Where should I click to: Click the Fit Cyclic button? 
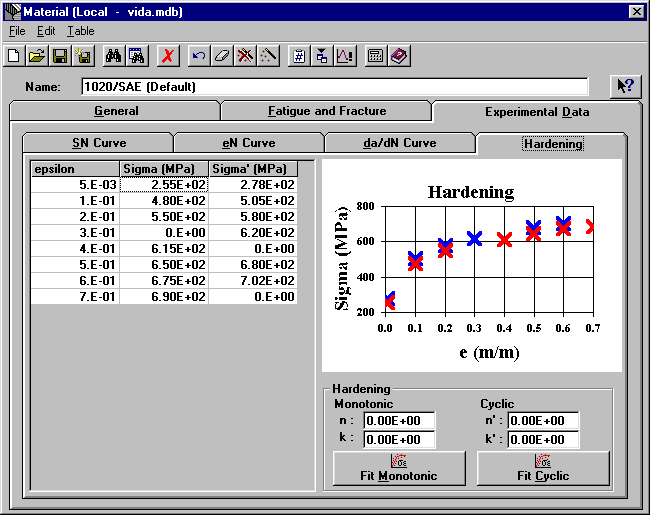coord(543,468)
